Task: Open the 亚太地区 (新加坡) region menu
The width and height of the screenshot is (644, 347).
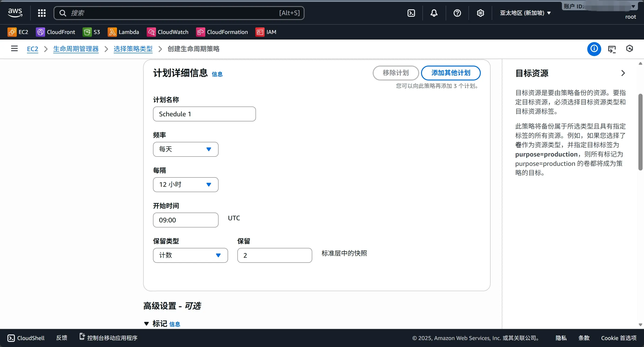Action: click(525, 13)
